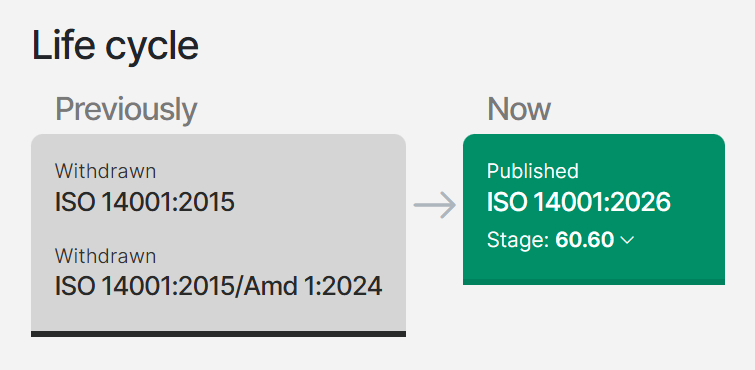Open the withdrawn ISO 14001:2015 standard
This screenshot has width=755, height=370.
coord(144,202)
